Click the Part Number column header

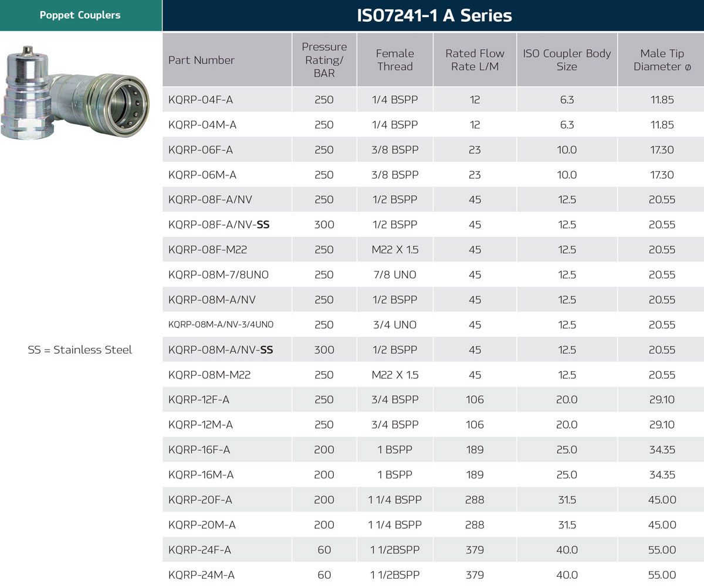[x=201, y=60]
